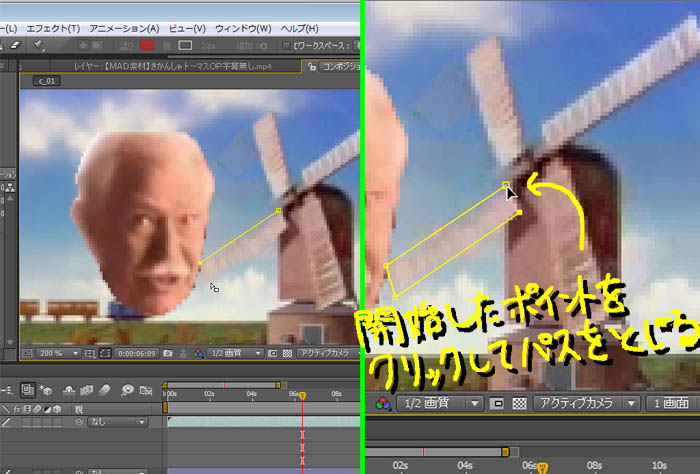Click the show snapshot icon

183,353
